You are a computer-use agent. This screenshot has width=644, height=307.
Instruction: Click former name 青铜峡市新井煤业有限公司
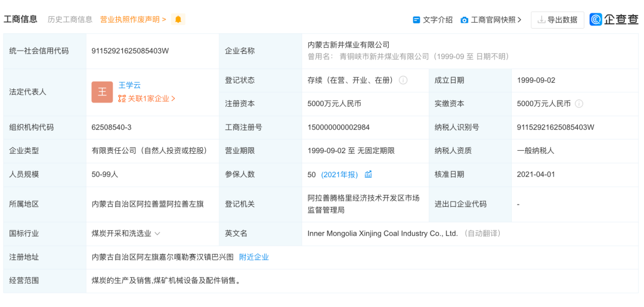click(x=383, y=57)
